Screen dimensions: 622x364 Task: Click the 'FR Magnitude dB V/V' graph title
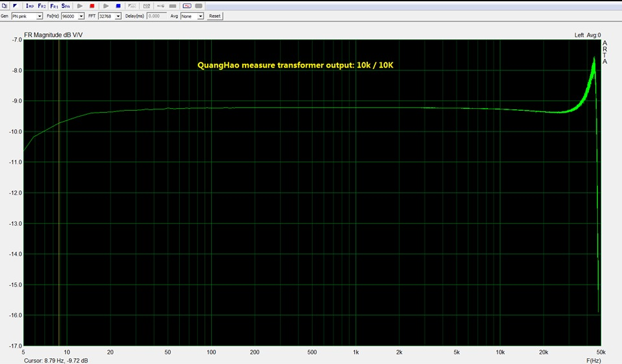pyautogui.click(x=53, y=35)
